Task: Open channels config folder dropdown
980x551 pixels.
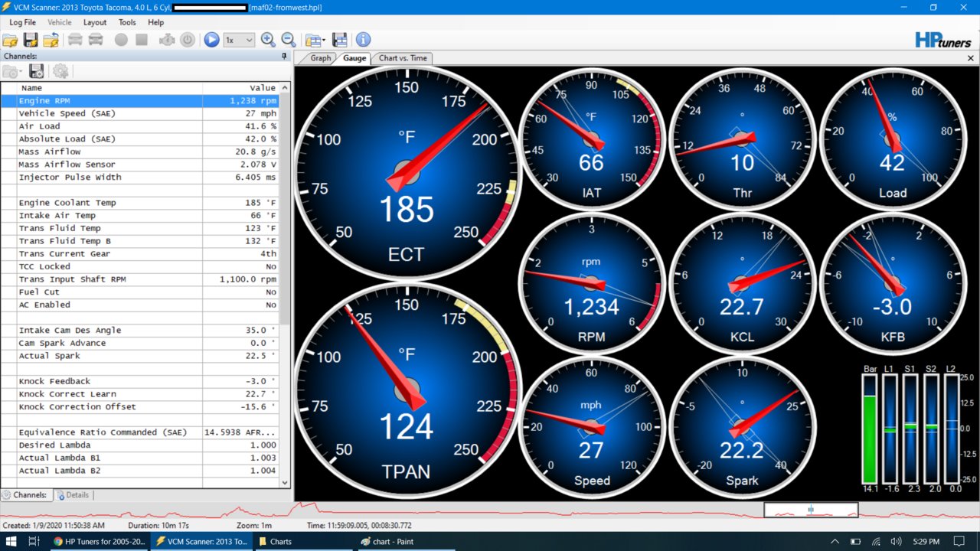Action: click(x=12, y=71)
